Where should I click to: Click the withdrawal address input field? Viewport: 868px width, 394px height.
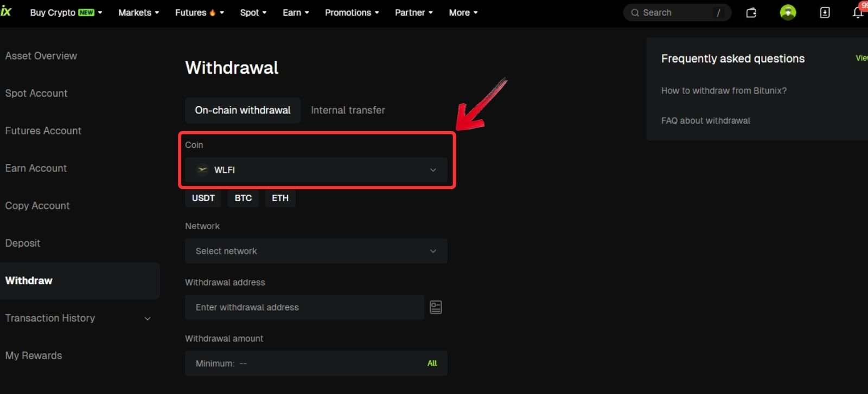coord(304,307)
